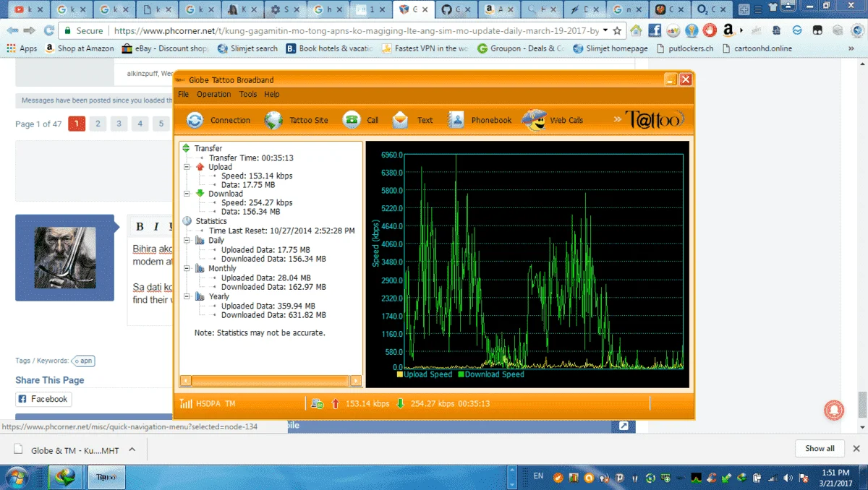Image resolution: width=868 pixels, height=490 pixels.
Task: Select 'Data: 17.75 MB' upload row
Action: click(x=248, y=185)
